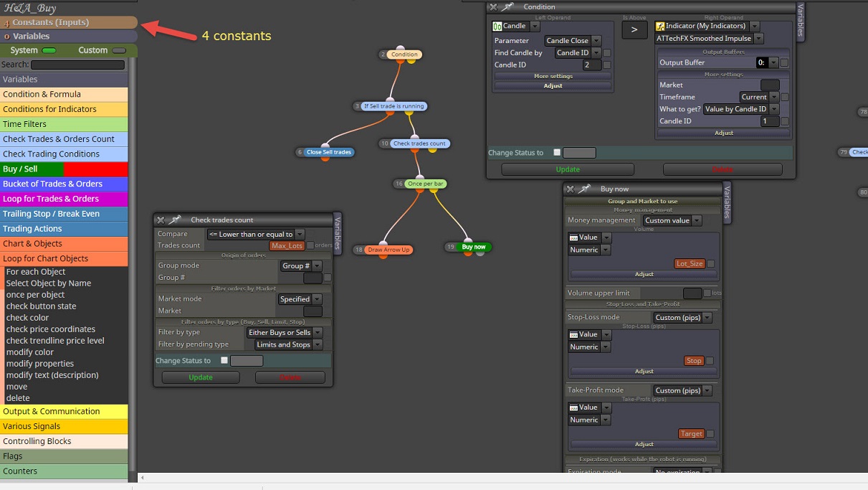
Task: Click the greater-than operator button in Condition
Action: (x=634, y=30)
